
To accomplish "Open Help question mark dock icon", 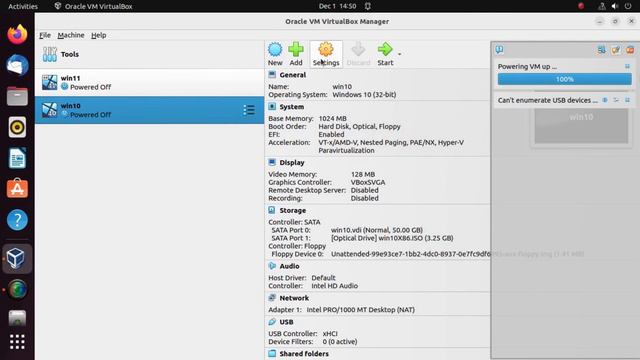I will [x=17, y=220].
